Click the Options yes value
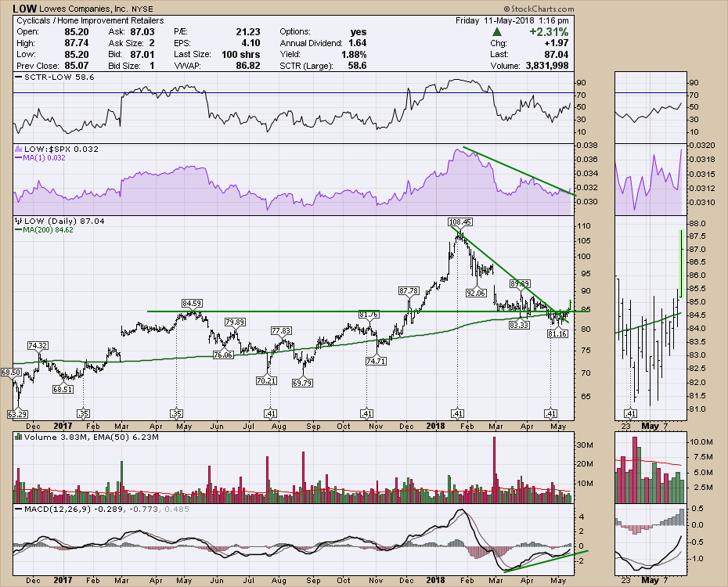Screen dimensions: 728x587 click(358, 31)
